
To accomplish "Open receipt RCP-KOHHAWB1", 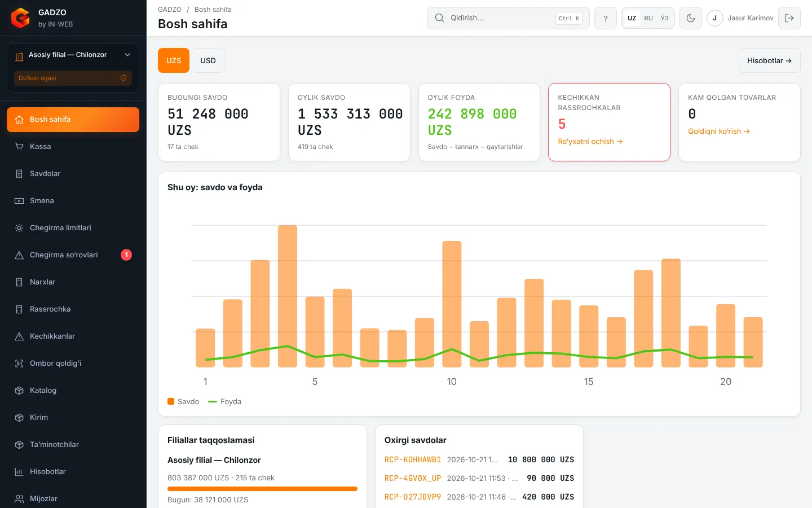I will (x=413, y=460).
